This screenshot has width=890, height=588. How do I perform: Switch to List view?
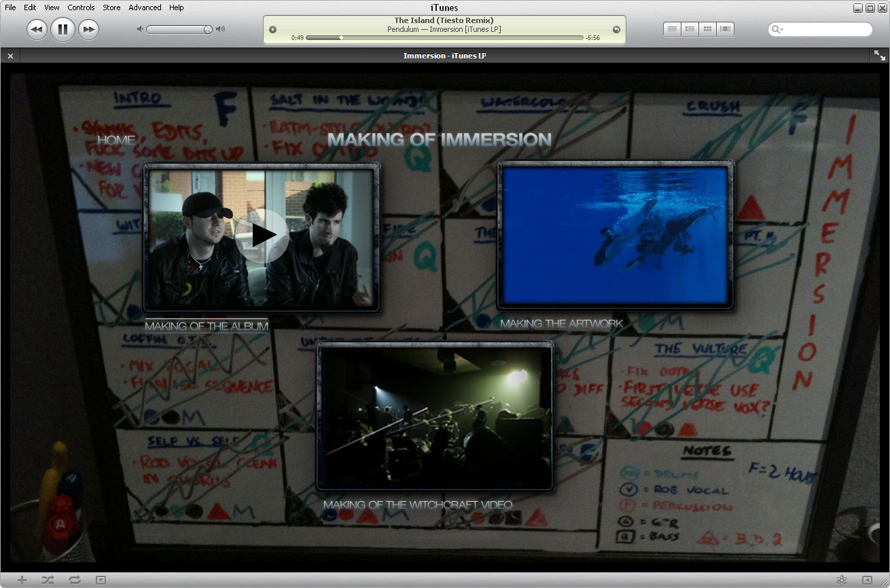[672, 29]
